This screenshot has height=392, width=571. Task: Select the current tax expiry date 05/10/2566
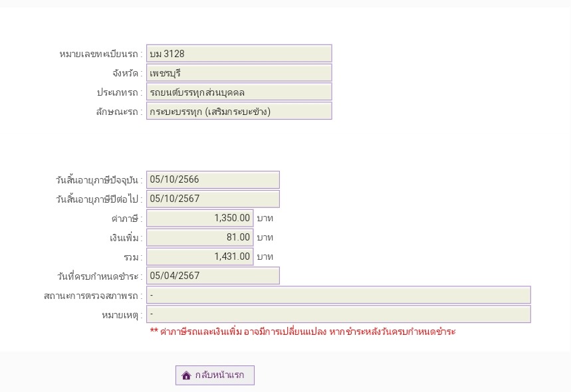click(x=213, y=180)
